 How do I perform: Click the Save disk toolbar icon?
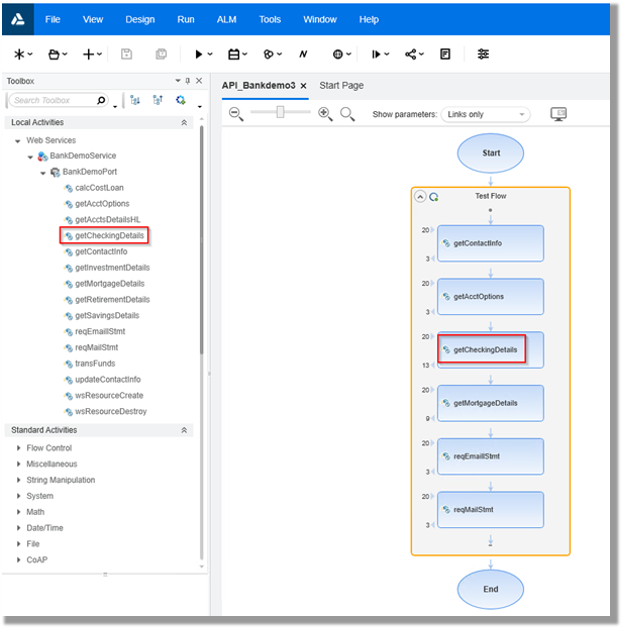click(x=126, y=54)
